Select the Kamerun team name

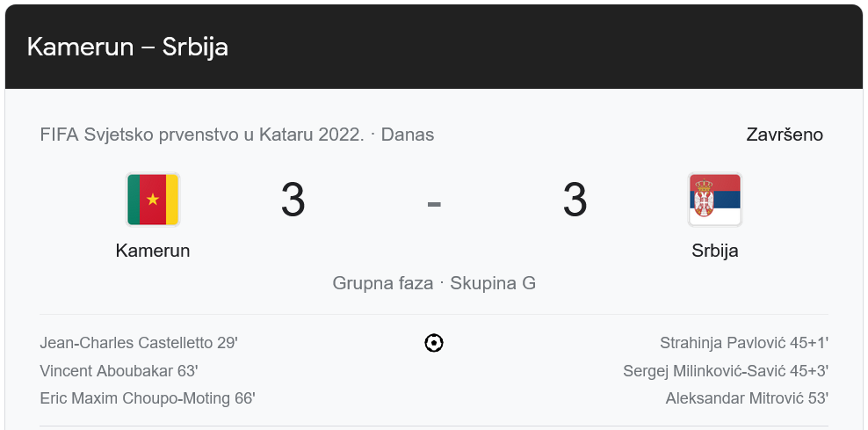(153, 251)
